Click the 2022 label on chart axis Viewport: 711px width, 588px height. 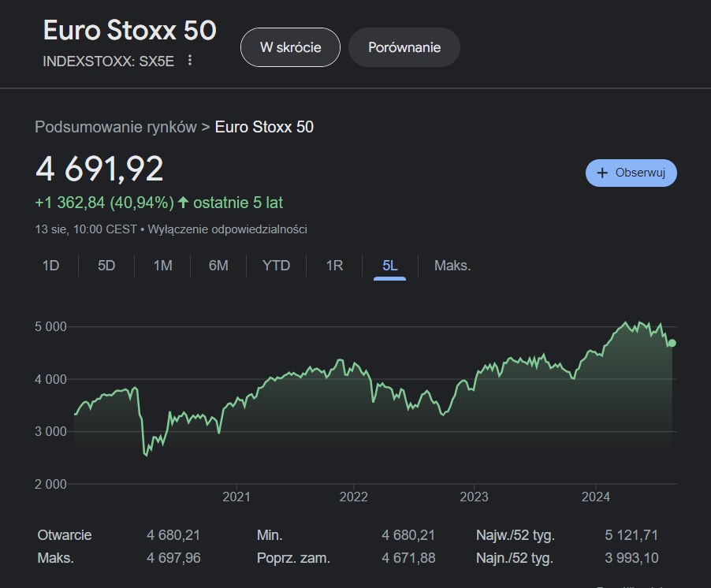point(354,497)
